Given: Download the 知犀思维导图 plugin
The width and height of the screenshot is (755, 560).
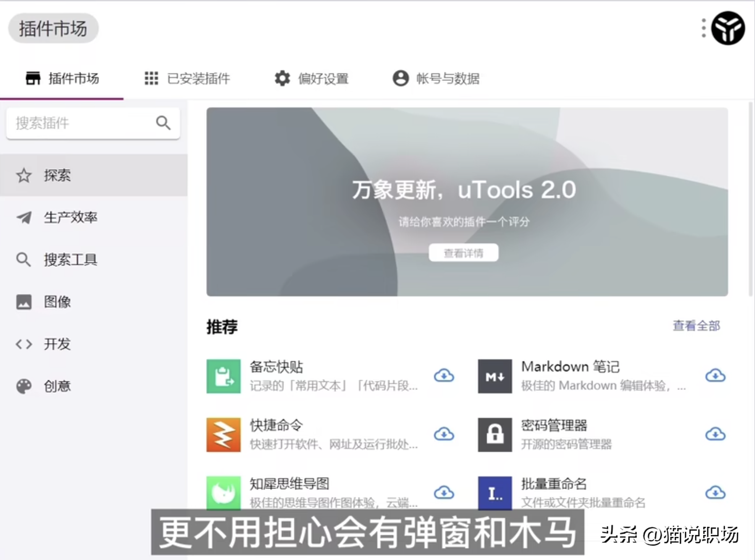Looking at the screenshot, I should (x=444, y=492).
